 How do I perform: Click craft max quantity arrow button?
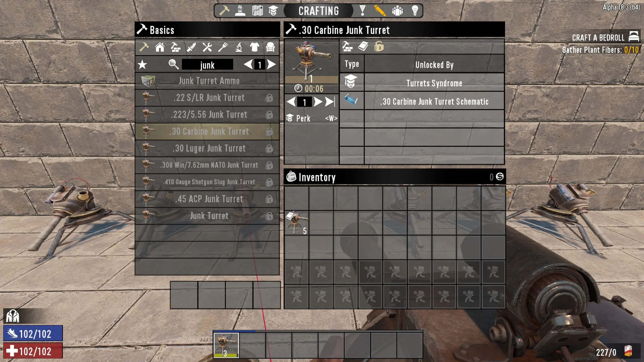tap(330, 102)
